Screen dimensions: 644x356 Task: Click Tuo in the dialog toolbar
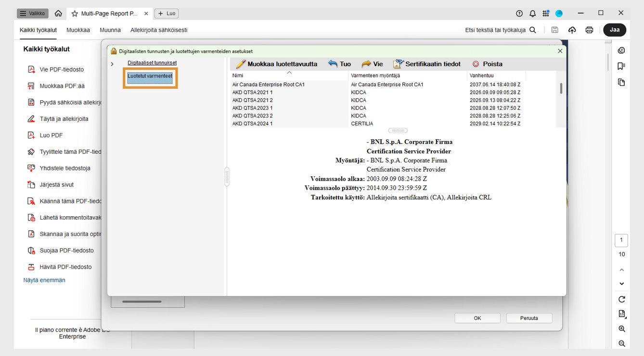340,64
